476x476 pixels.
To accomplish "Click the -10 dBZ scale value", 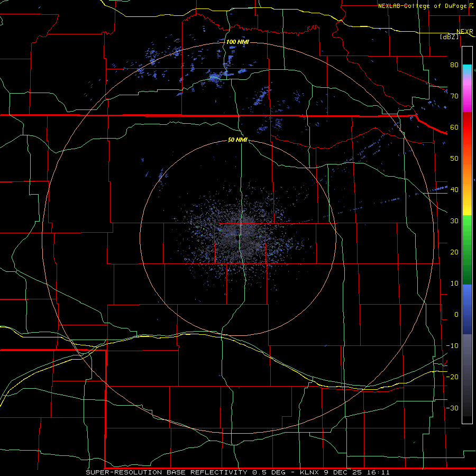I will coord(452,346).
